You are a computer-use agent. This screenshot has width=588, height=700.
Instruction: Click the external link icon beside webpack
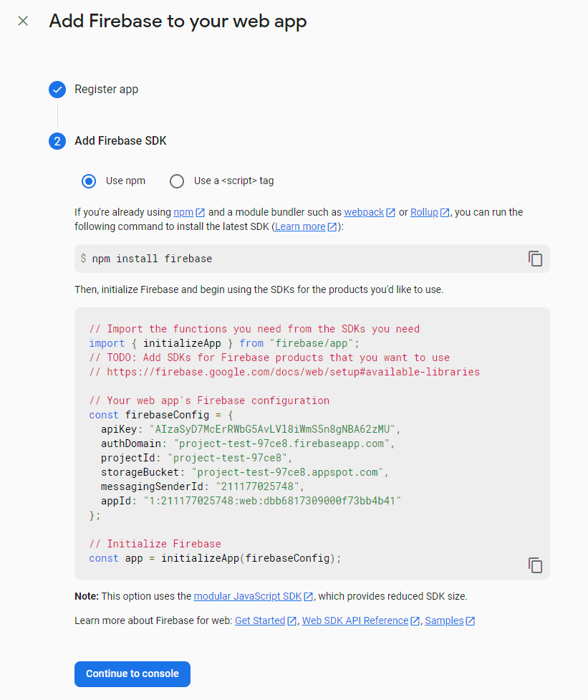(391, 212)
